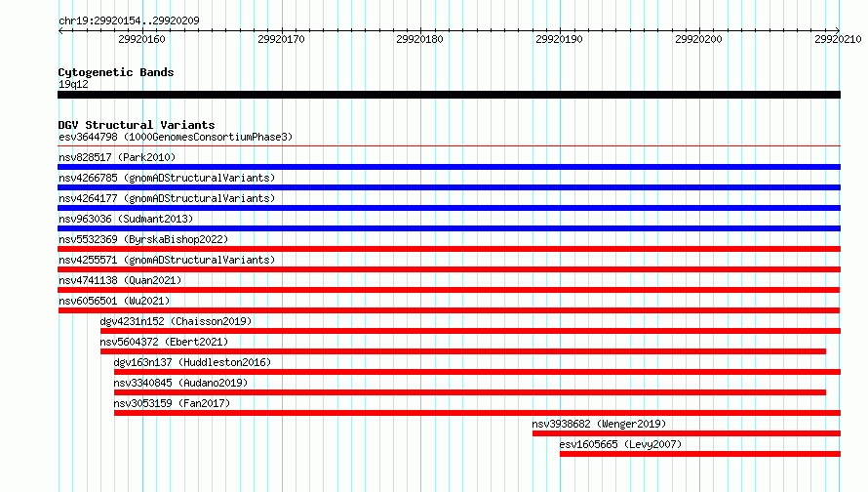Screen dimensions: 868x492
Task: Click the Cytogenetic Bands track title
Action: pyautogui.click(x=116, y=72)
